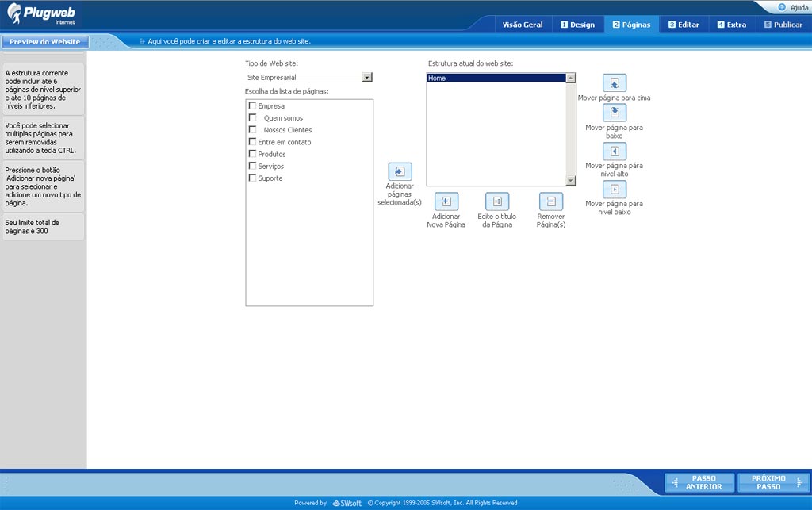Click the Mover página para baixo icon

(x=615, y=113)
